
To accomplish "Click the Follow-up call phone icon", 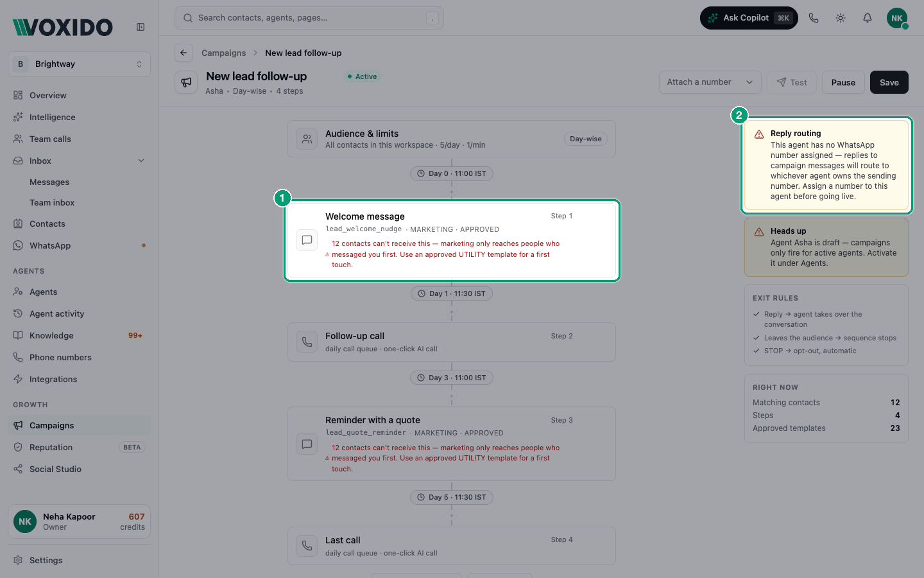I will (x=307, y=342).
